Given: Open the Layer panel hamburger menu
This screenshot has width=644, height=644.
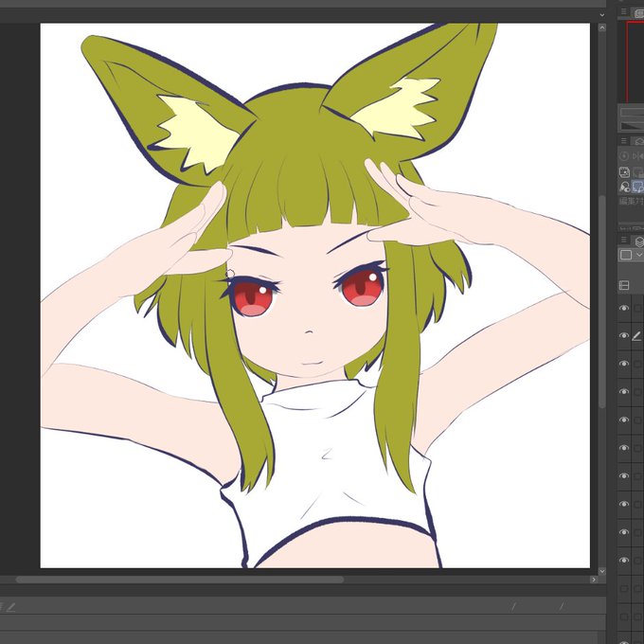Looking at the screenshot, I should (624, 241).
